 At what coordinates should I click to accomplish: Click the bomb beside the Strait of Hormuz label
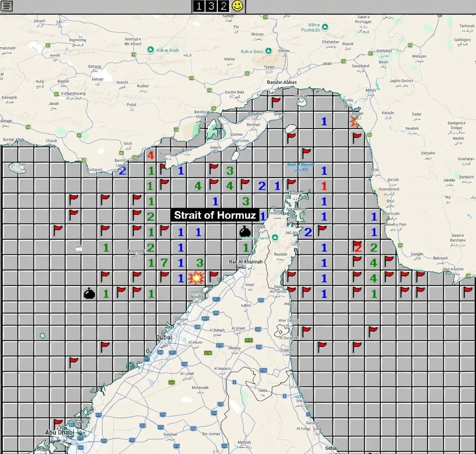[245, 232]
